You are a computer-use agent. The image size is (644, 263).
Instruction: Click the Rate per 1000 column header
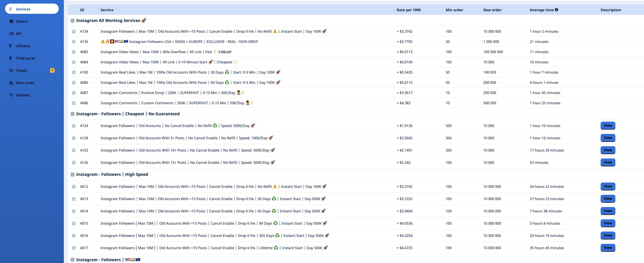click(x=408, y=10)
